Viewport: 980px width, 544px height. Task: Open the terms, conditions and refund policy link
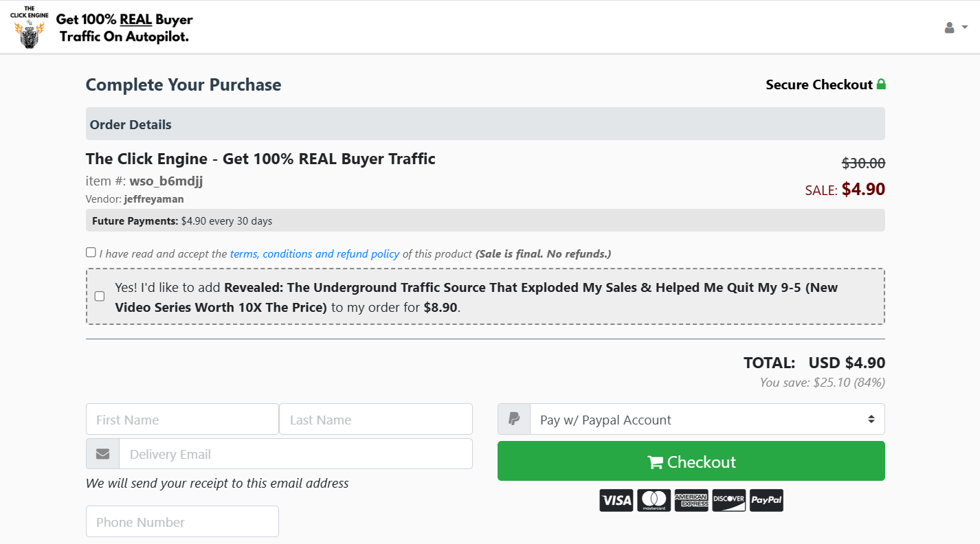click(315, 253)
